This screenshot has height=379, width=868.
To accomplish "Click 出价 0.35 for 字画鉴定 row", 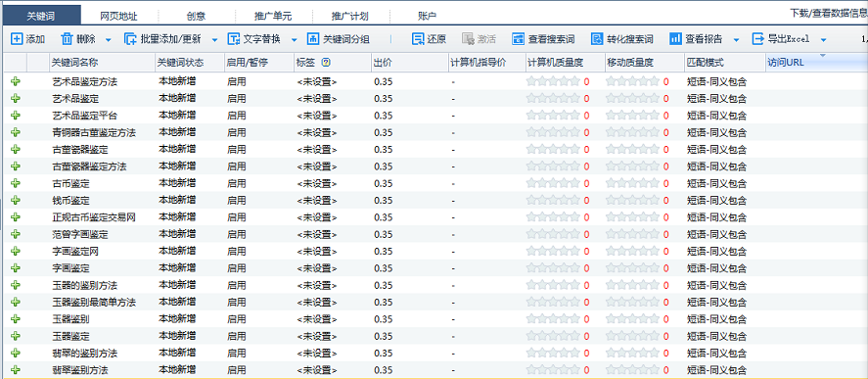I will pyautogui.click(x=383, y=268).
